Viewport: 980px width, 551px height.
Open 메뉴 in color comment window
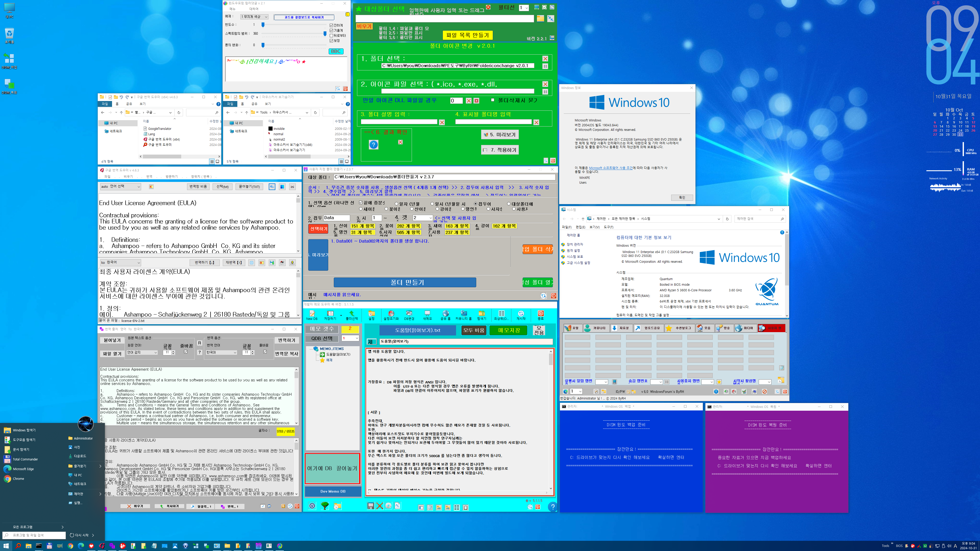(232, 9)
